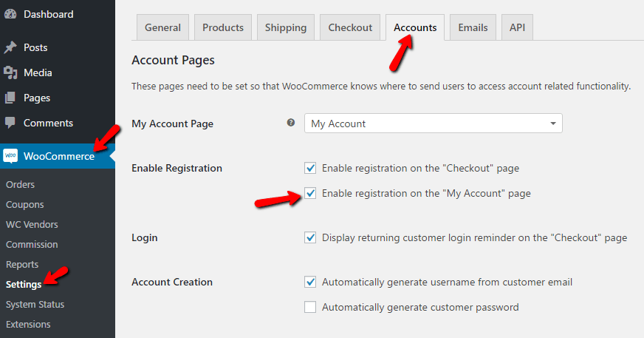The width and height of the screenshot is (644, 338).
Task: Click the Pages icon in sidebar
Action: (x=10, y=98)
